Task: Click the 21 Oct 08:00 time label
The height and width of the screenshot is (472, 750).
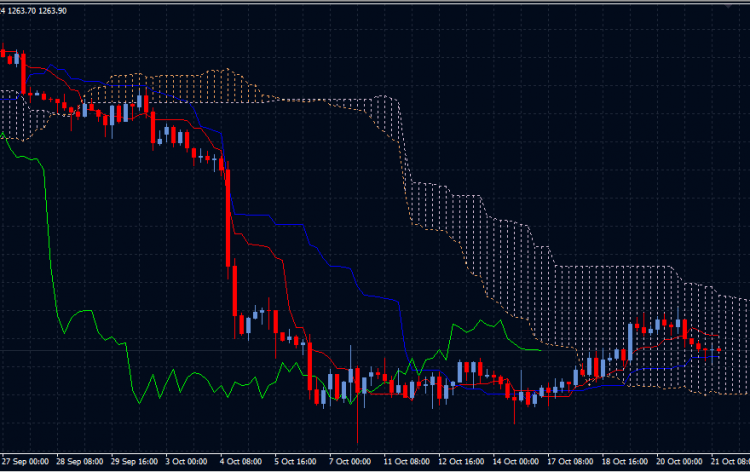Action: point(729,462)
